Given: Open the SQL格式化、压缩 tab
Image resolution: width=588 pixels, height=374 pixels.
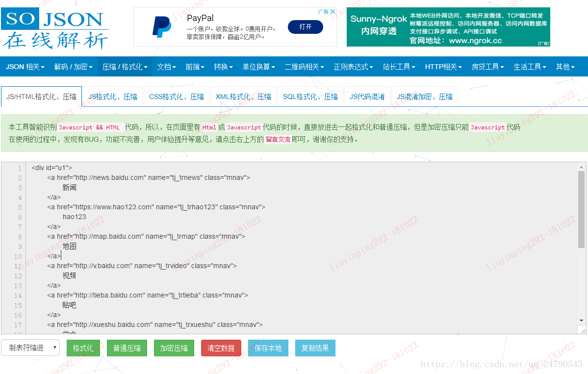Looking at the screenshot, I should [x=310, y=97].
